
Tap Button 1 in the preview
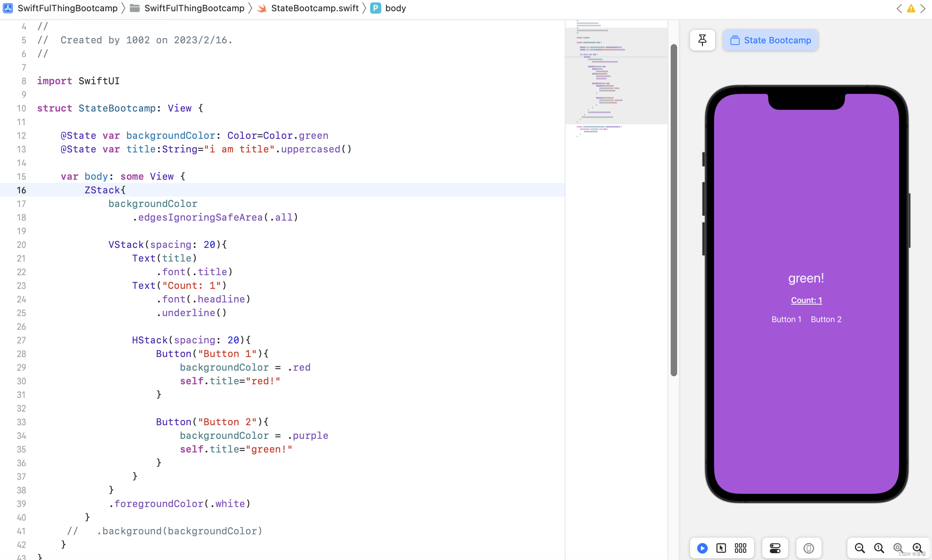click(786, 319)
